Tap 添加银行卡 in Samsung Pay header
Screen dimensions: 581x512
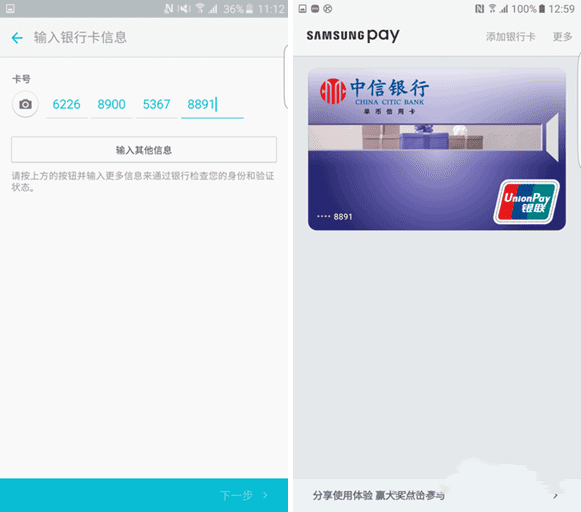511,37
